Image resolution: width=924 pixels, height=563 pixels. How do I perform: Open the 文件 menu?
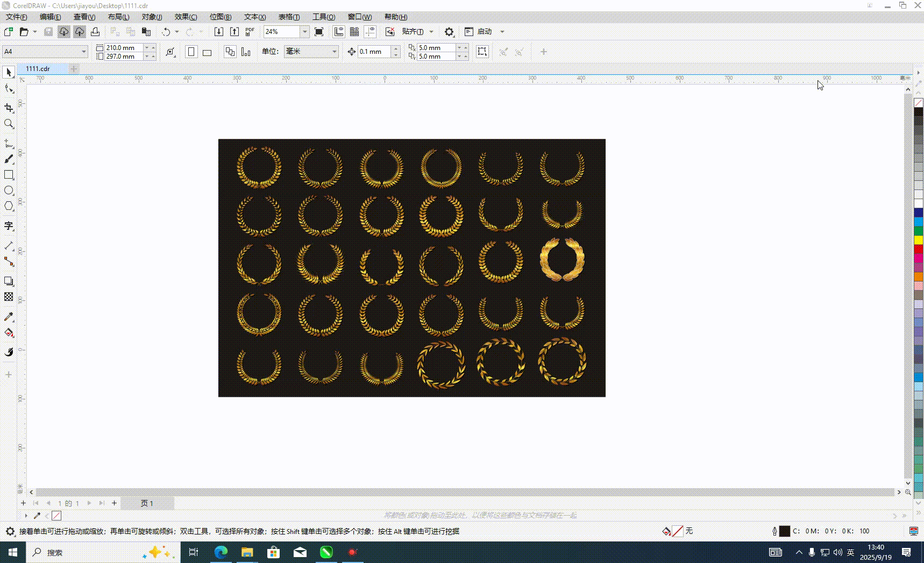point(17,17)
